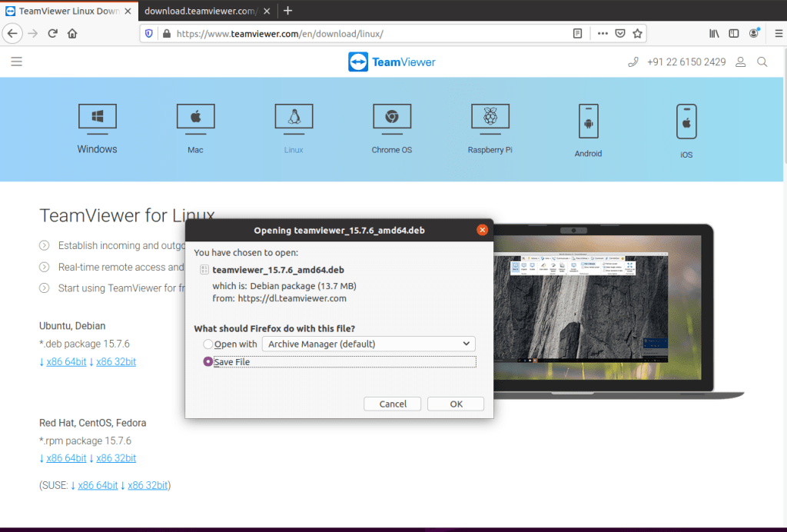Select the Open with radio button
Image resolution: width=787 pixels, height=532 pixels.
coord(208,344)
